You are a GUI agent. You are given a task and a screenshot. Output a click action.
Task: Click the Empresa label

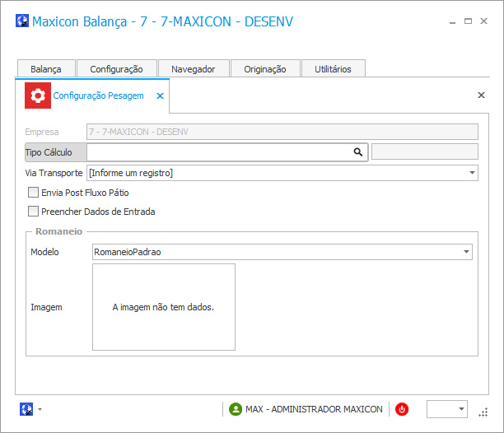(x=42, y=132)
